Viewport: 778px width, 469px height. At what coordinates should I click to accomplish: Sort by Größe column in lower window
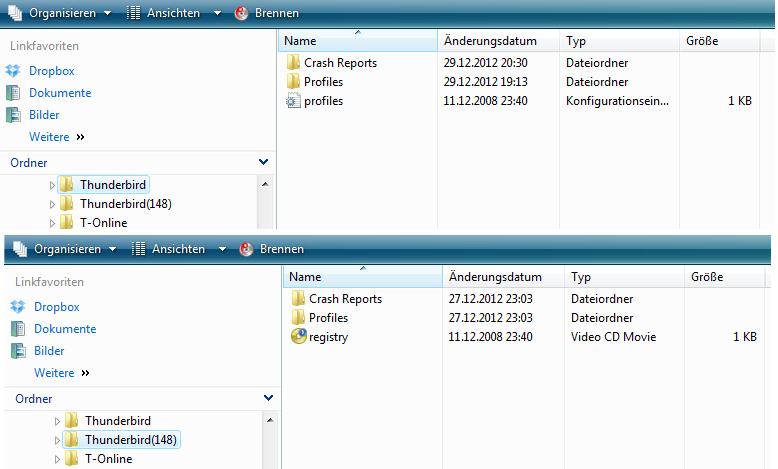[724, 276]
